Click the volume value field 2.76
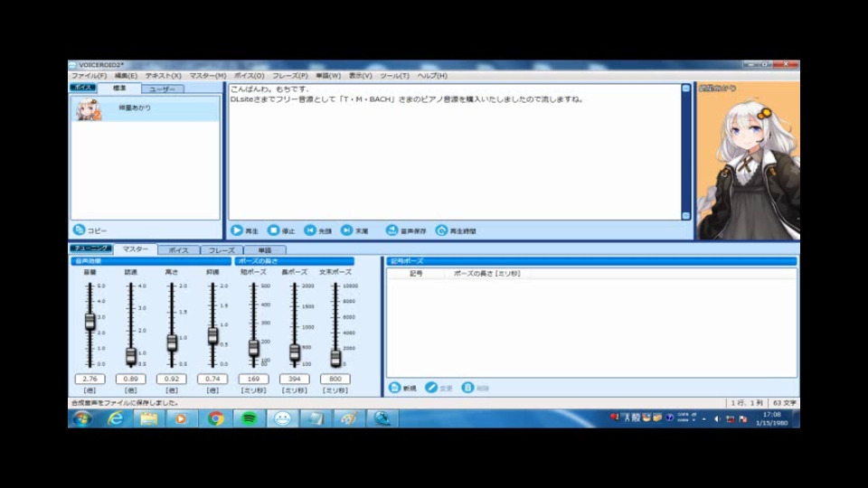868x488 pixels. (x=90, y=379)
